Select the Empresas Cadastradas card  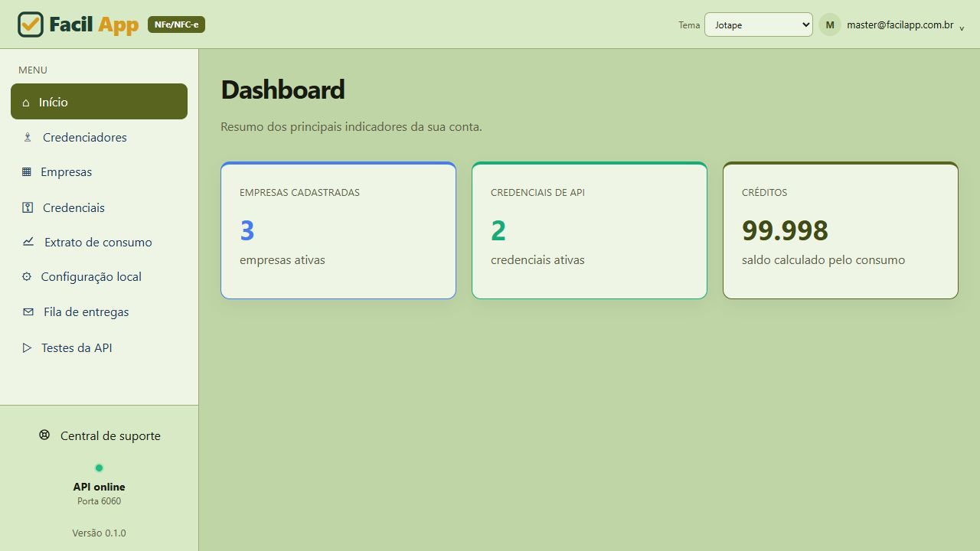(x=338, y=230)
